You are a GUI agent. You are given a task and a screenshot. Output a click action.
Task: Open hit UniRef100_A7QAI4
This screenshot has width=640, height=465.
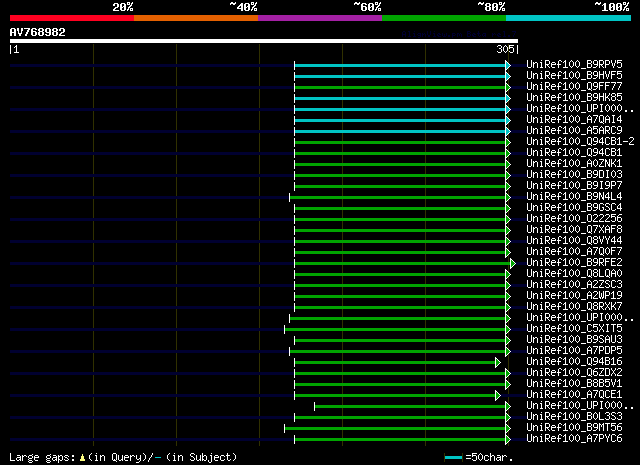coord(574,120)
